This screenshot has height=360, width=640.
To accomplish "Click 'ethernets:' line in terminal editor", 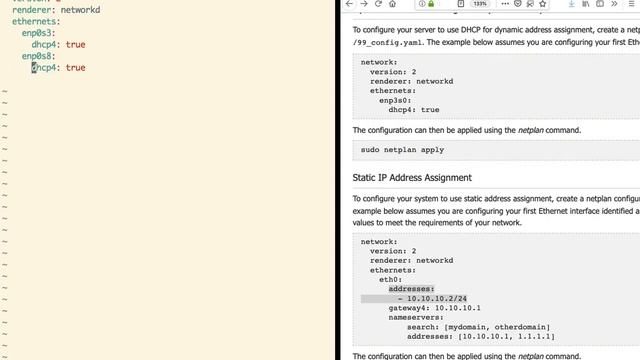I will (x=36, y=21).
